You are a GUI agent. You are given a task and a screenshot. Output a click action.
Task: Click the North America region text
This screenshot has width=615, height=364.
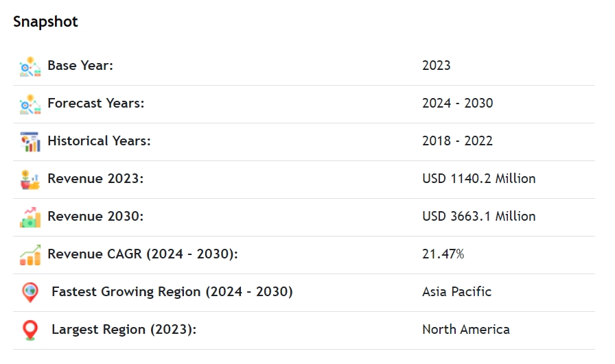pyautogui.click(x=465, y=330)
